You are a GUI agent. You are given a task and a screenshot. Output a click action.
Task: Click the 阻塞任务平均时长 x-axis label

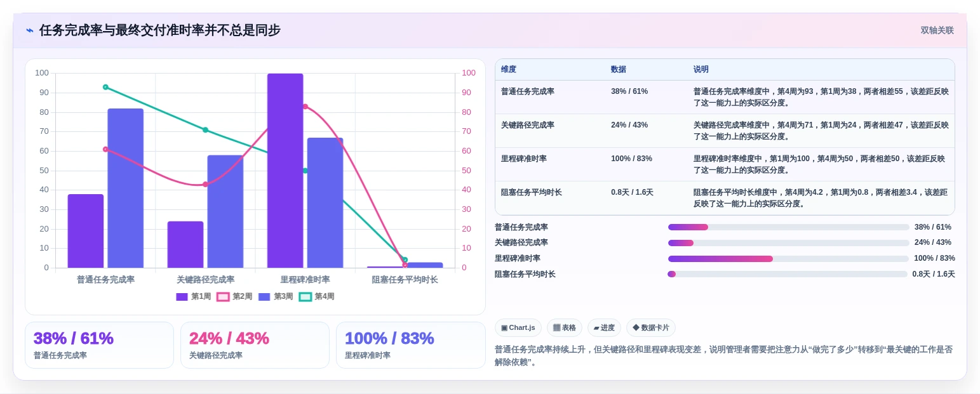point(405,279)
